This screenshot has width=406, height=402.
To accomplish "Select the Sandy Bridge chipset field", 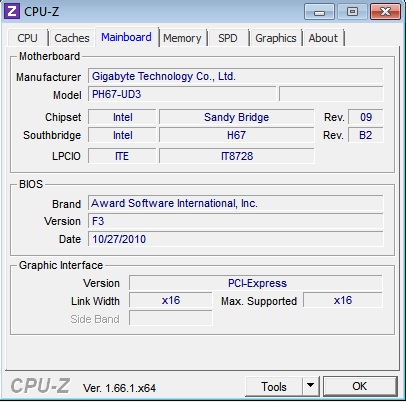I will [x=237, y=117].
